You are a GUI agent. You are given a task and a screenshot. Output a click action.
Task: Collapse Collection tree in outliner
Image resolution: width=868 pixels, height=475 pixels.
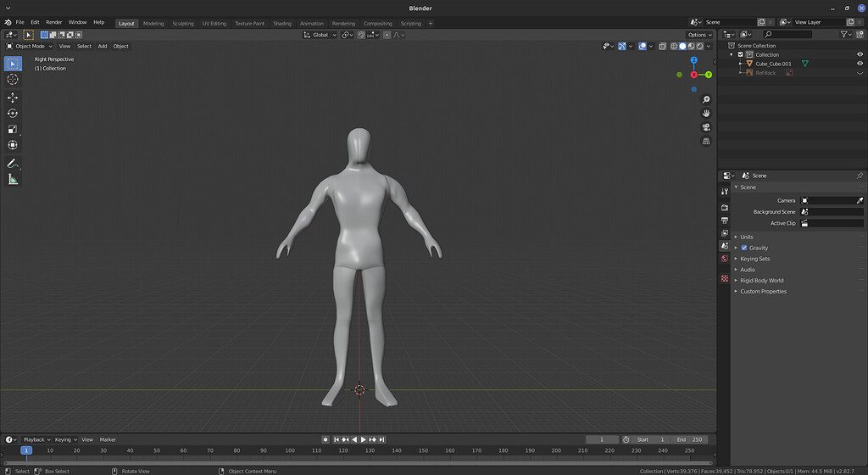732,55
